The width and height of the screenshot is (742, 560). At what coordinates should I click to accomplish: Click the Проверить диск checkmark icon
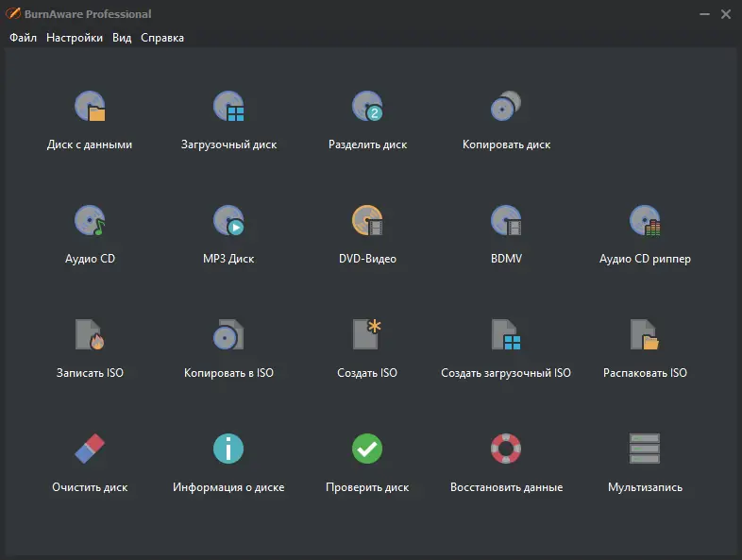[x=367, y=449]
